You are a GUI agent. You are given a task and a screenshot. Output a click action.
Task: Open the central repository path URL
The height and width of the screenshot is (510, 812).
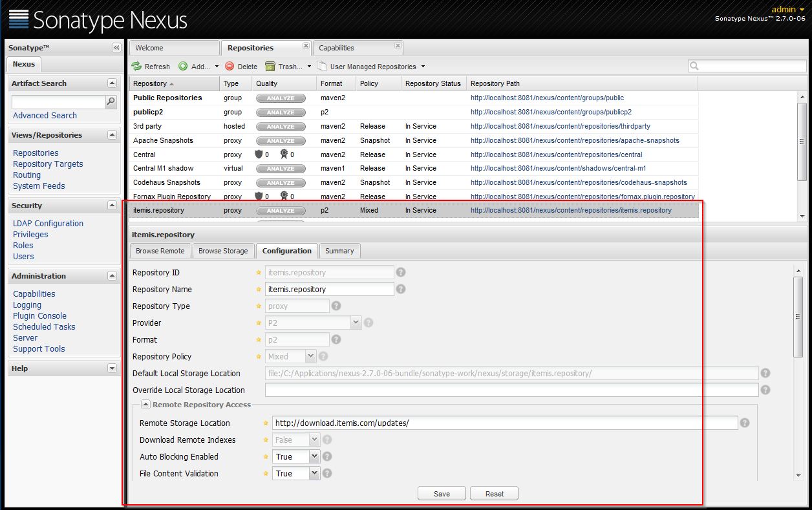click(x=557, y=154)
